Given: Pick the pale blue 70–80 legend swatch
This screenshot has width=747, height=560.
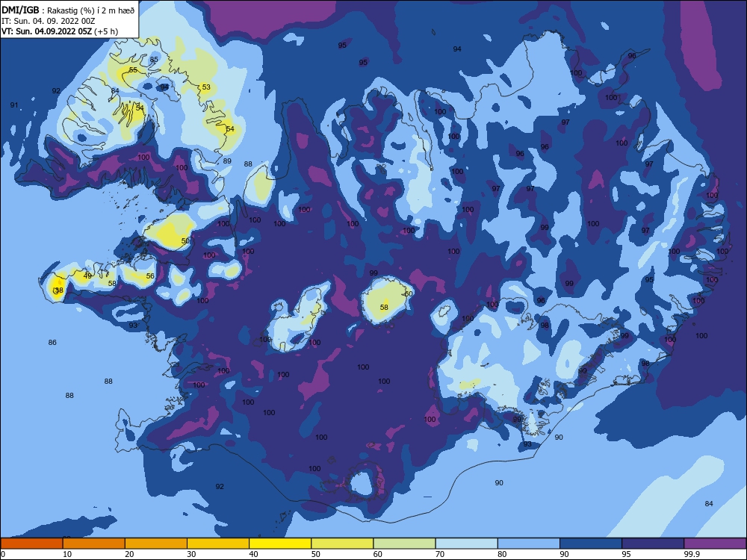Looking at the screenshot, I should coord(466,544).
